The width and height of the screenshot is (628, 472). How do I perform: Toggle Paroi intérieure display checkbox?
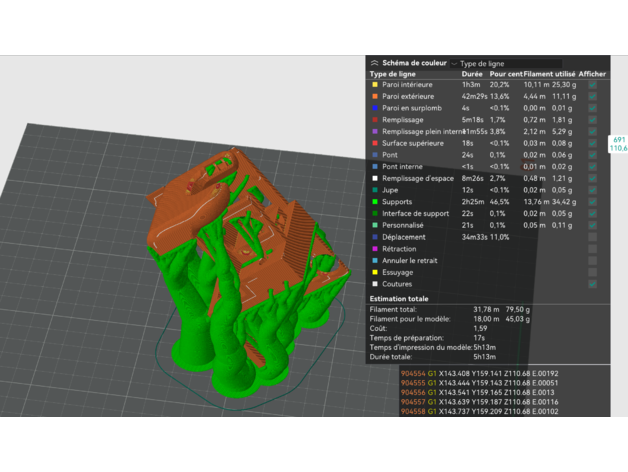pyautogui.click(x=593, y=86)
